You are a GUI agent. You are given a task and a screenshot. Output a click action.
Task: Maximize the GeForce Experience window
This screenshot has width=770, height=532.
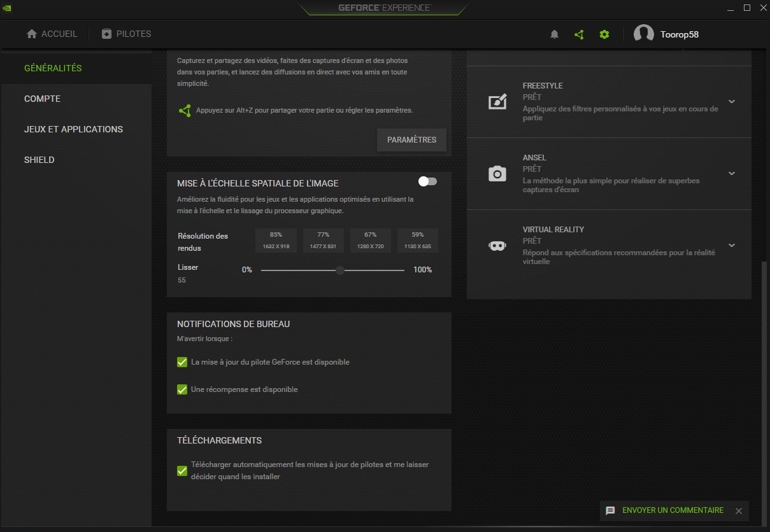pyautogui.click(x=747, y=8)
